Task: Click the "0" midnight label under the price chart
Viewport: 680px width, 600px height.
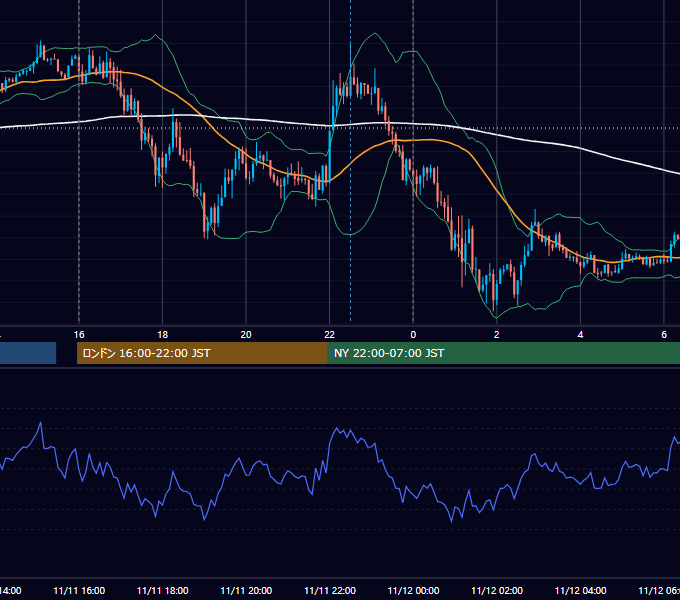Action: (413, 335)
